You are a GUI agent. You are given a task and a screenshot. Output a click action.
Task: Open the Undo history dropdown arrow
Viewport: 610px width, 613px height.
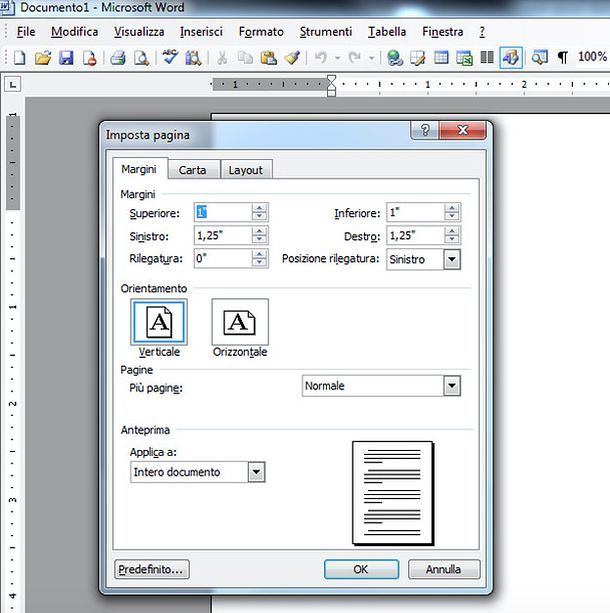(x=337, y=58)
